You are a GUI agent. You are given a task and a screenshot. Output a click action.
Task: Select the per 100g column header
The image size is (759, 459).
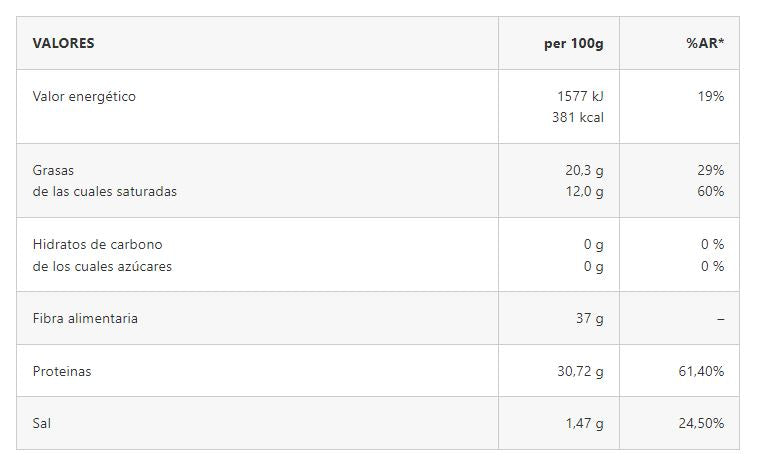[x=574, y=43]
